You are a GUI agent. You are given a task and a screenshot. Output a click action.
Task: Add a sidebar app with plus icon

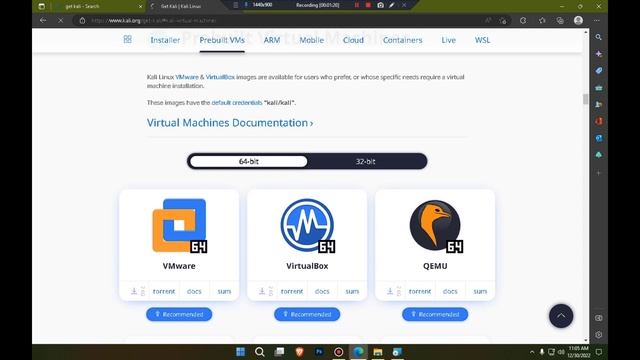coord(598,173)
